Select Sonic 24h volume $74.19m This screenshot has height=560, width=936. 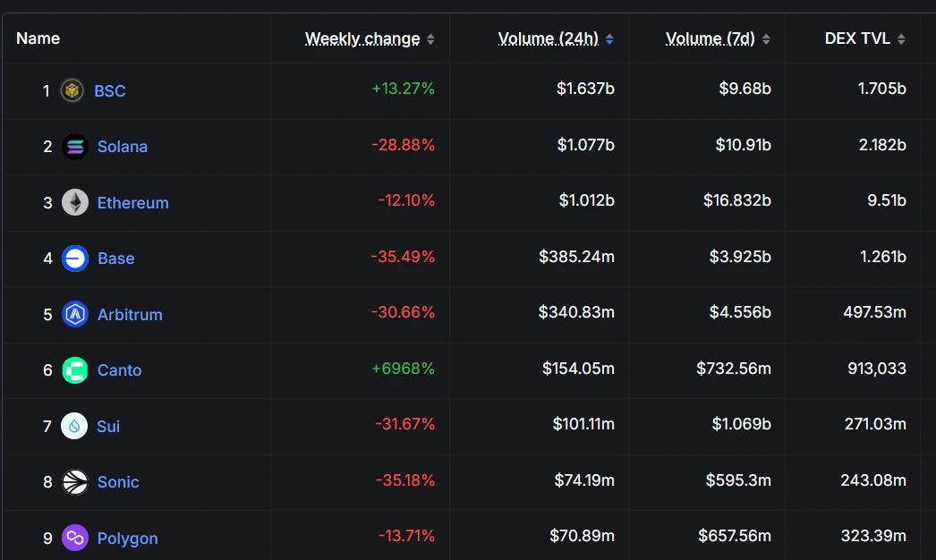coord(584,480)
